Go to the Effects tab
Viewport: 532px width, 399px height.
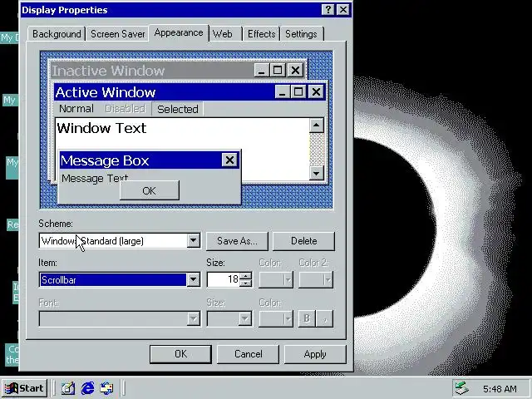[261, 34]
